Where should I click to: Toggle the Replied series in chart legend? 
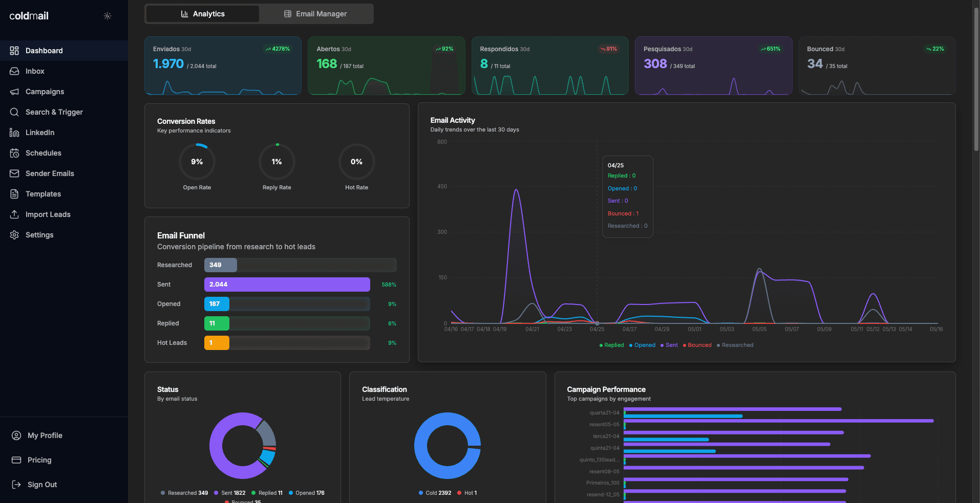[611, 345]
